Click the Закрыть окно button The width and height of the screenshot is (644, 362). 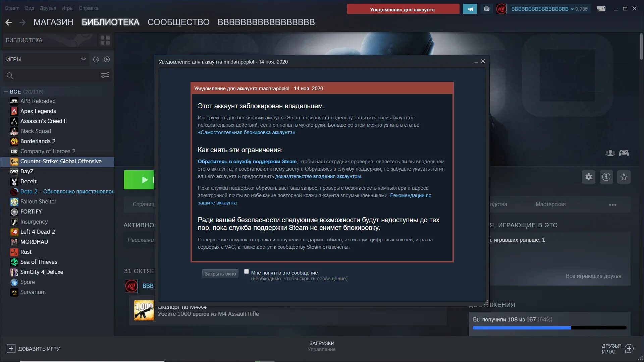pos(220,274)
